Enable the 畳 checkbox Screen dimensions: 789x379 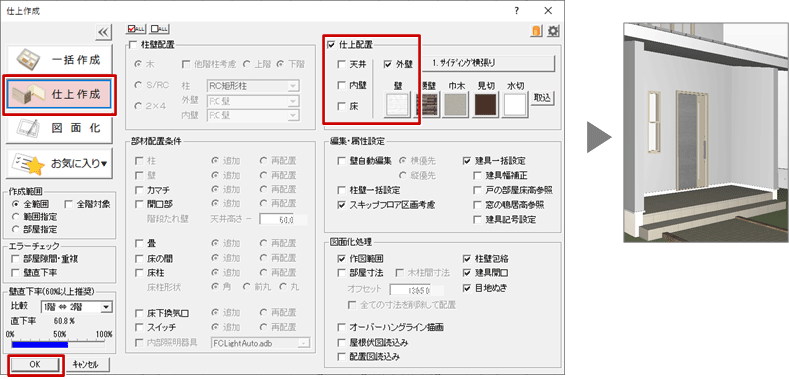(139, 244)
